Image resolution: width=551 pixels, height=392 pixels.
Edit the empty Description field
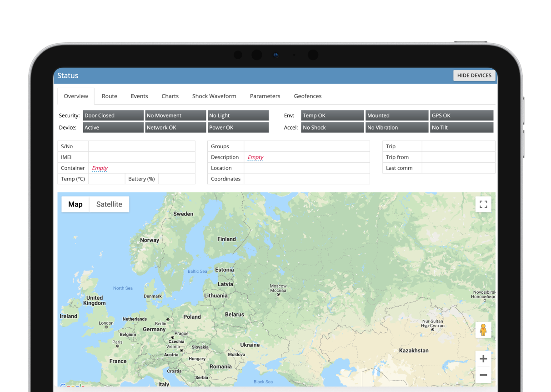[255, 157]
